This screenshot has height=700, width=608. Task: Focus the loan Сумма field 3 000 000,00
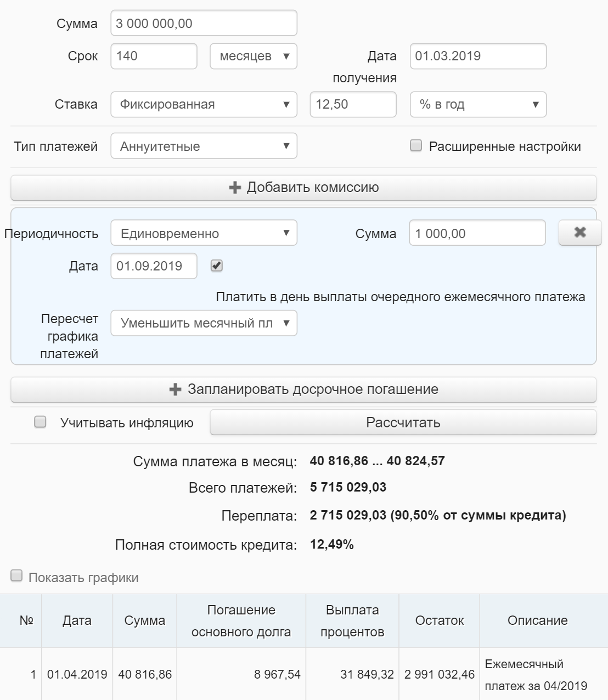[x=204, y=23]
